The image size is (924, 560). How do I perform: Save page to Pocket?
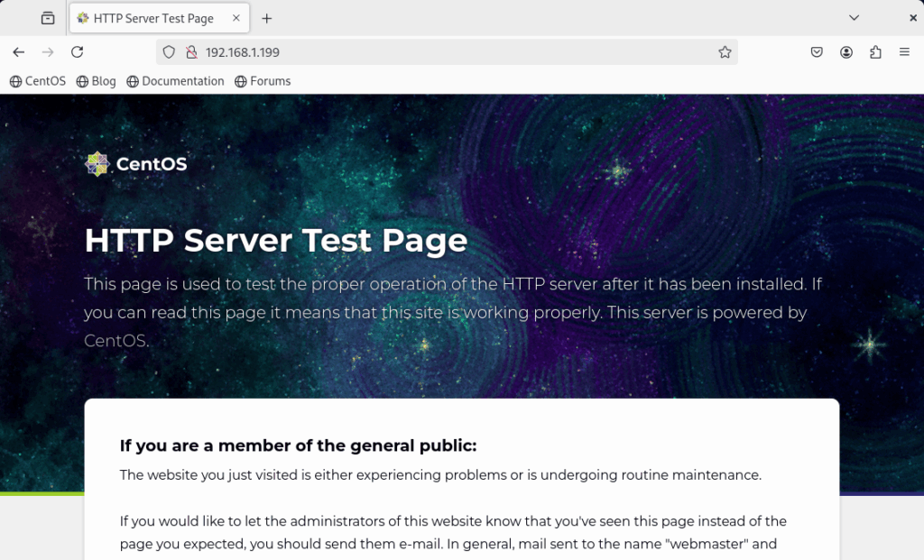(817, 52)
